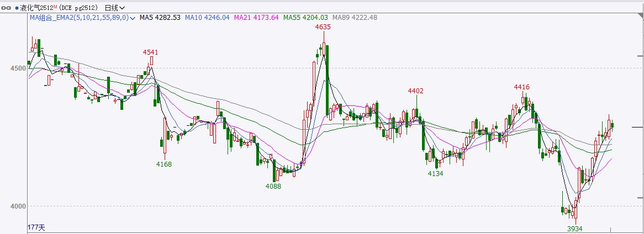Click the (DCE pg2512) contract code

click(80, 8)
